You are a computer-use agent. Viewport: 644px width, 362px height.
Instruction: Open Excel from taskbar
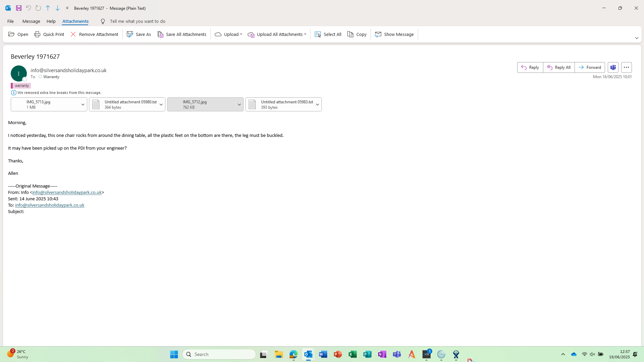pyautogui.click(x=353, y=354)
